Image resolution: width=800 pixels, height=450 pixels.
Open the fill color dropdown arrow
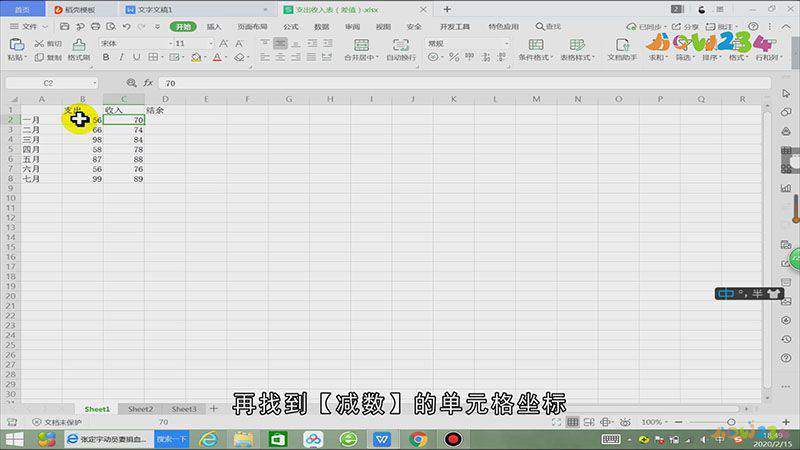(205, 58)
